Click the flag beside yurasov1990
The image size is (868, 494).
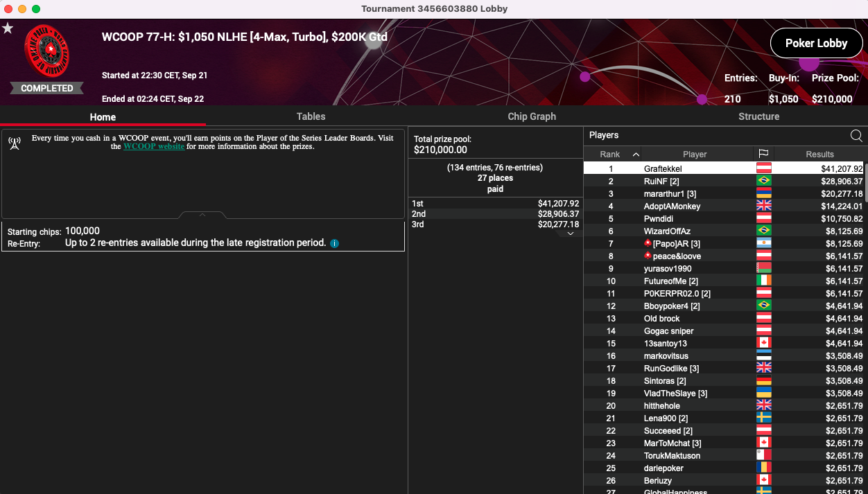point(763,268)
